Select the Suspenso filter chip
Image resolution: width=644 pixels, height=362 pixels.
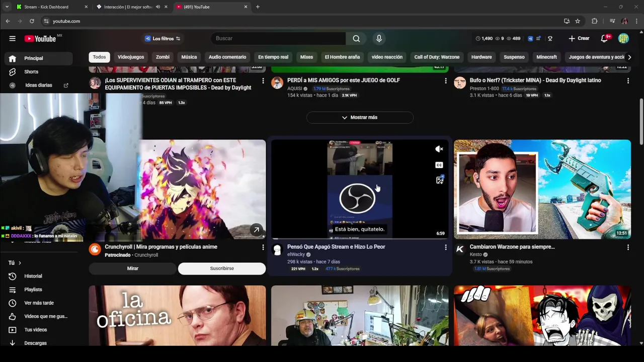pyautogui.click(x=514, y=57)
